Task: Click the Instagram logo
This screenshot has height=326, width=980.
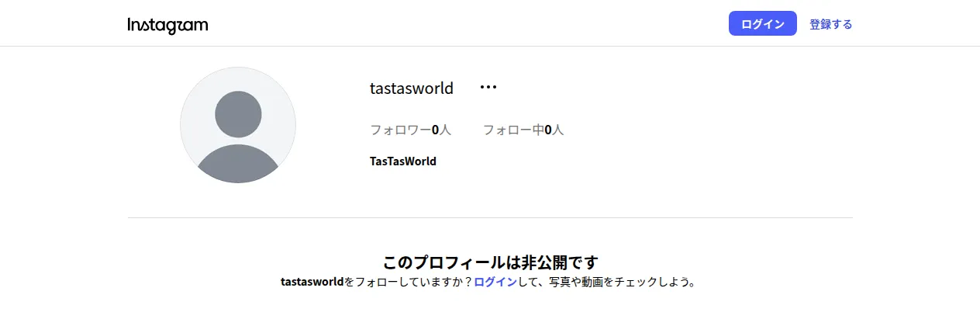Action: (167, 25)
